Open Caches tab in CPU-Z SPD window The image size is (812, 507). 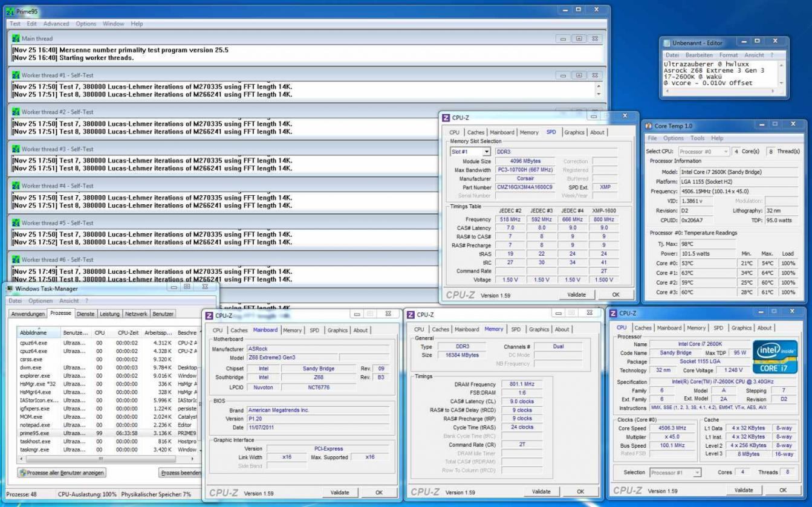(476, 132)
